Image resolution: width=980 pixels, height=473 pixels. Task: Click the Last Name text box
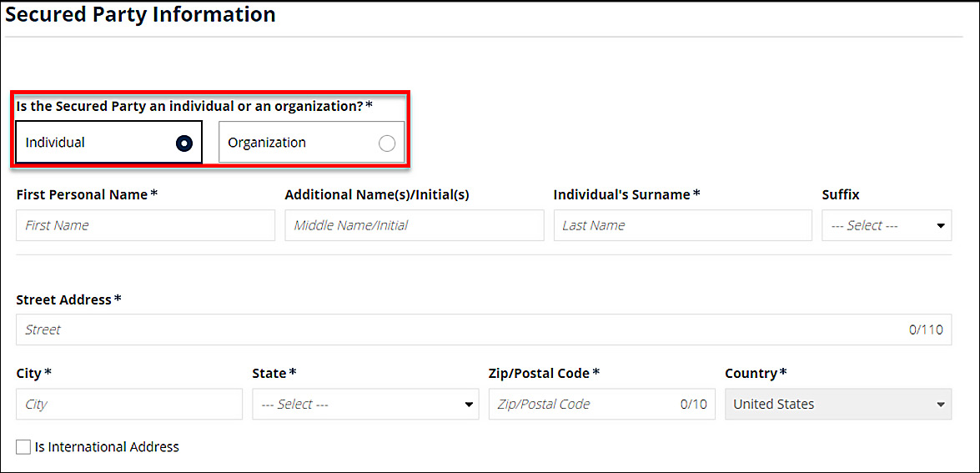(682, 225)
